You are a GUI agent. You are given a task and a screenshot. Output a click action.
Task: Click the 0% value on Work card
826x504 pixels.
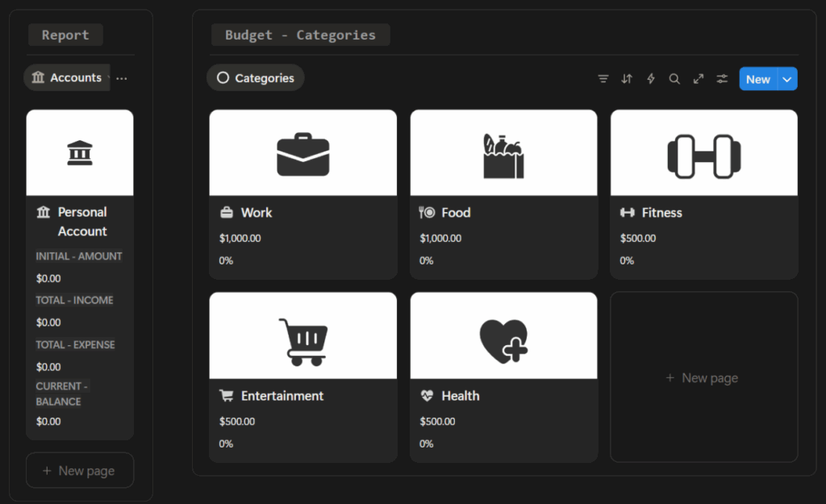pyautogui.click(x=226, y=260)
